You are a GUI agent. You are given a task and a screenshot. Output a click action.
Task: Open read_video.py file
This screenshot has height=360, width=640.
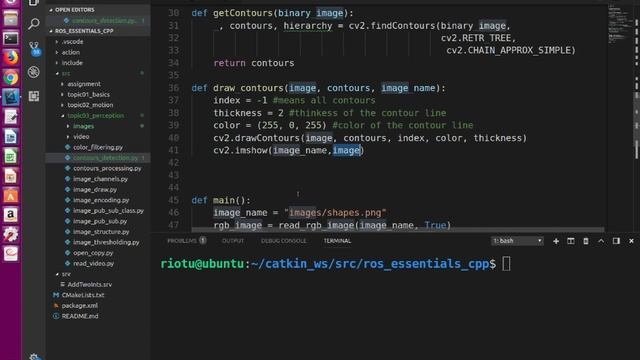[x=93, y=264]
